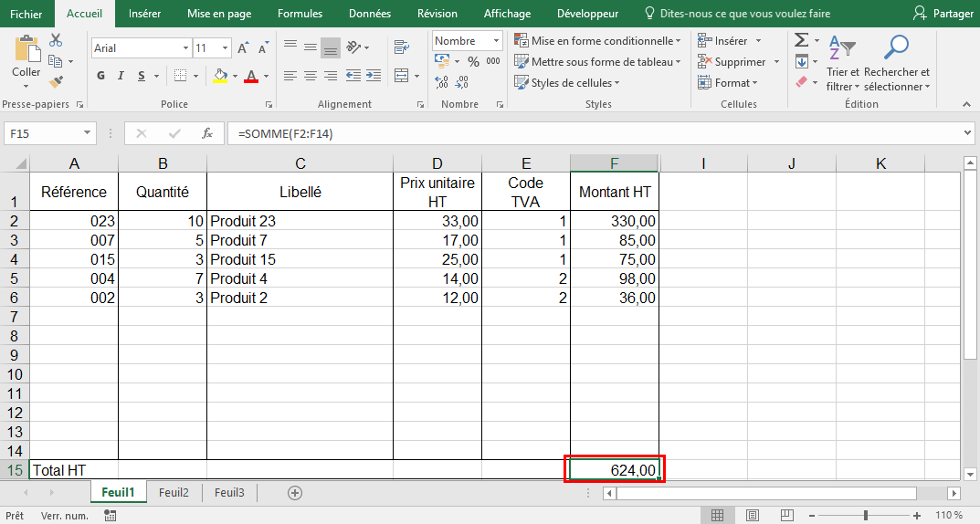Image resolution: width=980 pixels, height=524 pixels.
Task: Click the increase font size icon
Action: [243, 47]
